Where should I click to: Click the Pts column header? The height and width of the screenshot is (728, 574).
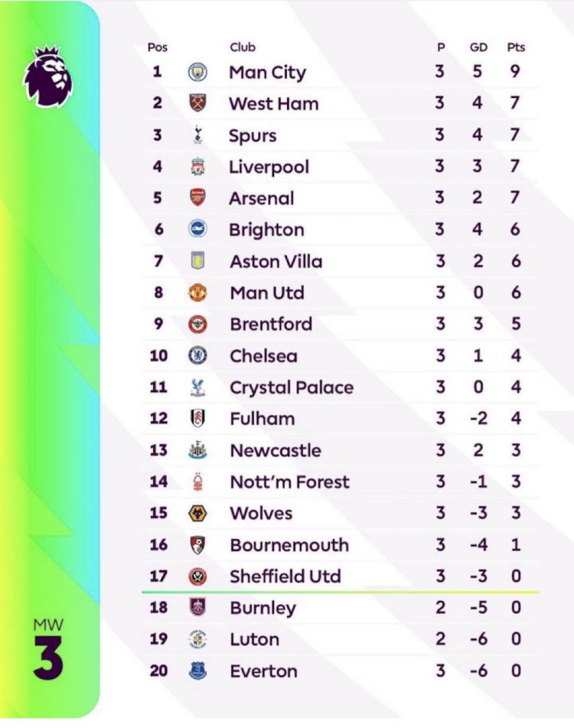[516, 47]
